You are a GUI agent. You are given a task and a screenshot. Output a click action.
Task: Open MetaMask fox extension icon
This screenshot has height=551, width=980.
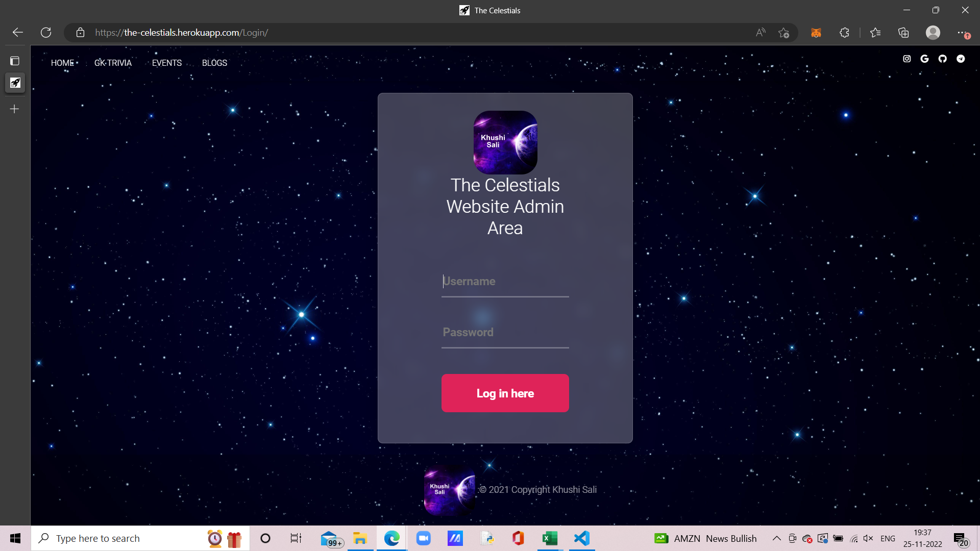point(816,33)
